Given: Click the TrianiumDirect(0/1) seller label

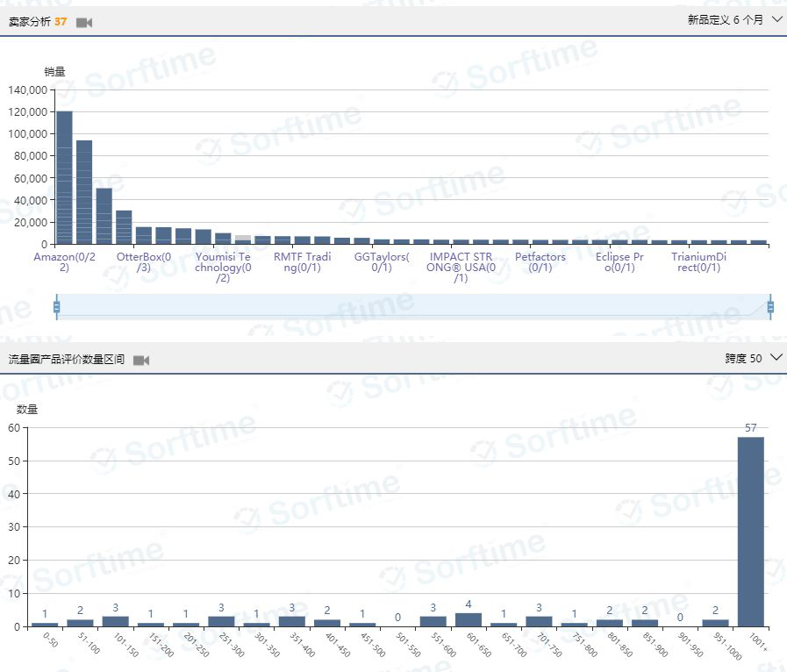Looking at the screenshot, I should 698,262.
